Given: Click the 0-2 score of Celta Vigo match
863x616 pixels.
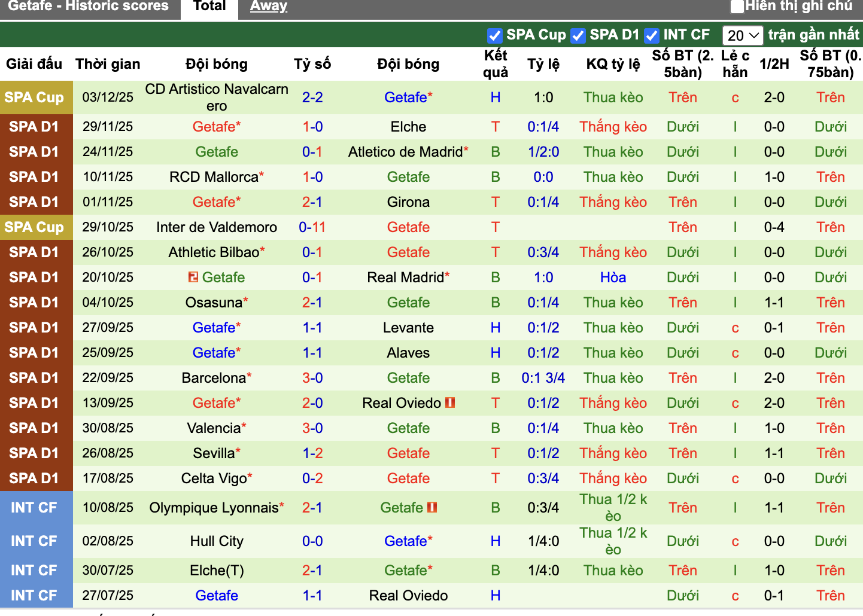Looking at the screenshot, I should point(312,478).
